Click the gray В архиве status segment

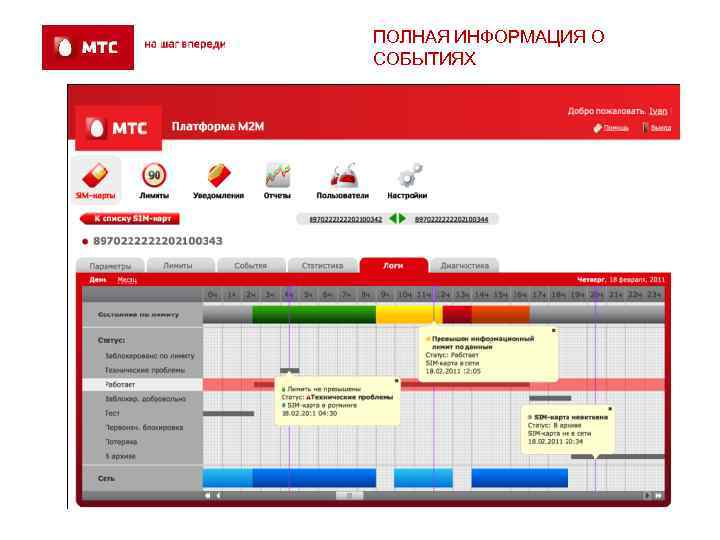pyautogui.click(x=618, y=456)
